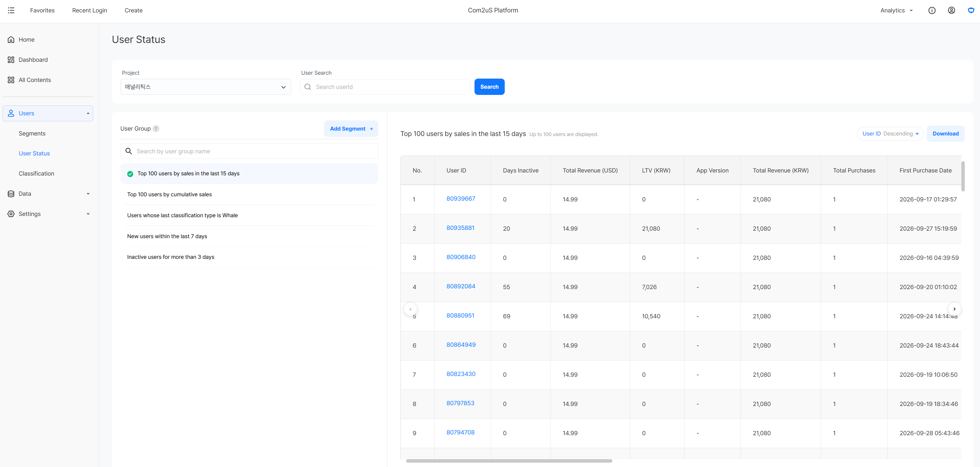Focus the user group name search field
The width and height of the screenshot is (980, 467).
pos(249,151)
